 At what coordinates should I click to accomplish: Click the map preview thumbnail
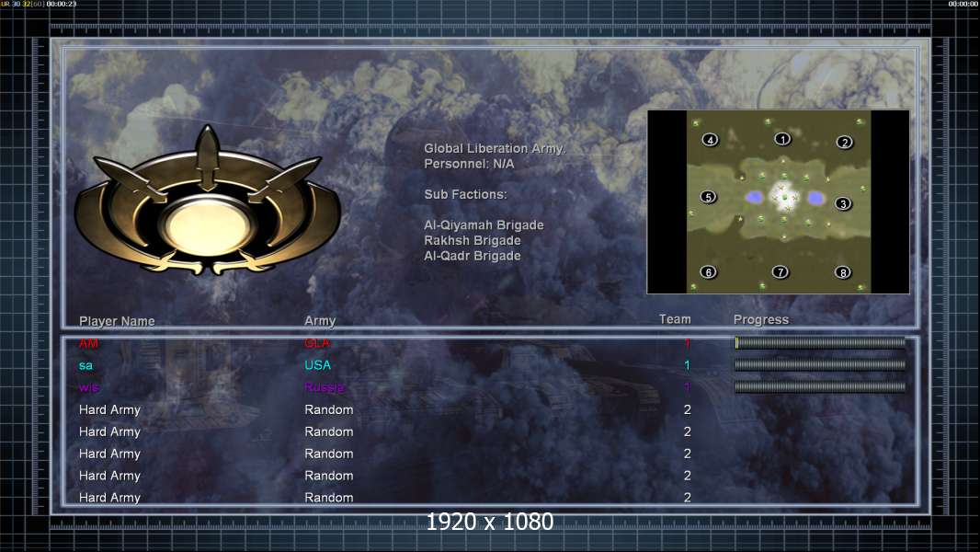click(x=778, y=201)
